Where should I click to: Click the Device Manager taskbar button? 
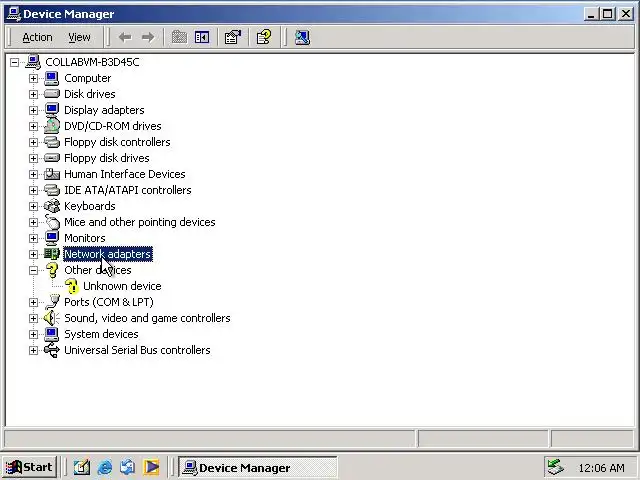[258, 467]
